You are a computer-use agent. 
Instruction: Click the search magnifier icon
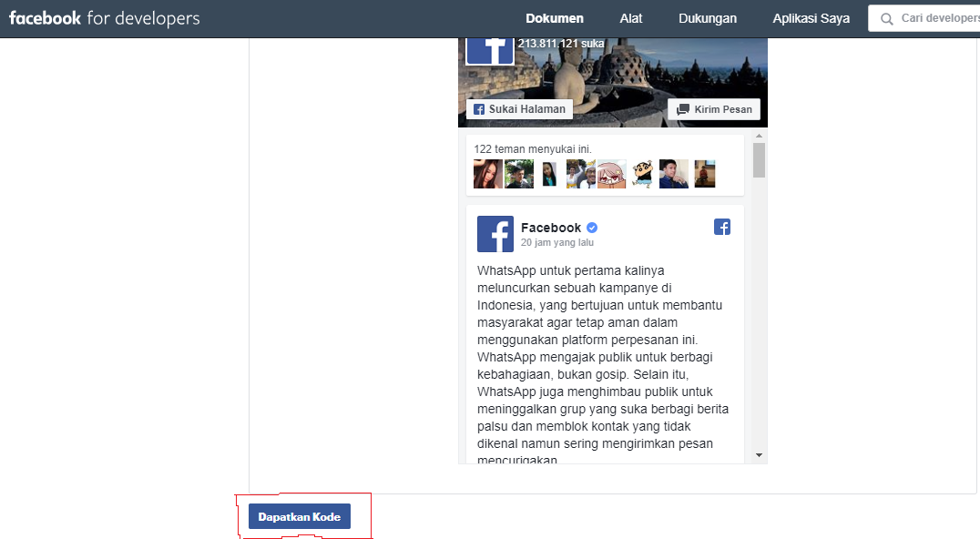(x=886, y=19)
